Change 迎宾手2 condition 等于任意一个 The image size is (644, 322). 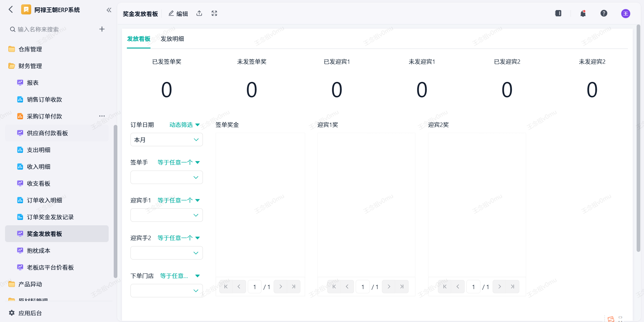pyautogui.click(x=179, y=238)
